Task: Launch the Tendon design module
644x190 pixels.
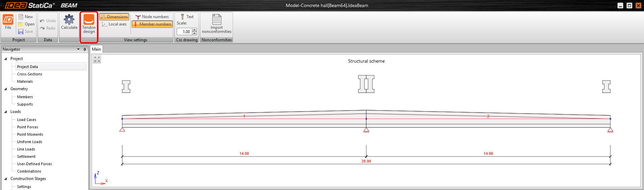Action: 89,24
